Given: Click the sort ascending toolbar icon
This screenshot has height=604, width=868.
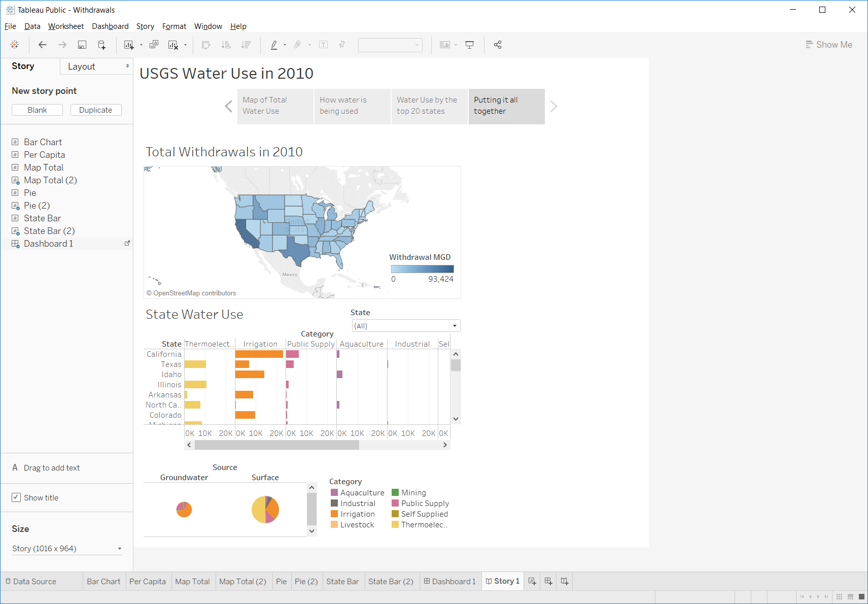Looking at the screenshot, I should click(x=226, y=45).
